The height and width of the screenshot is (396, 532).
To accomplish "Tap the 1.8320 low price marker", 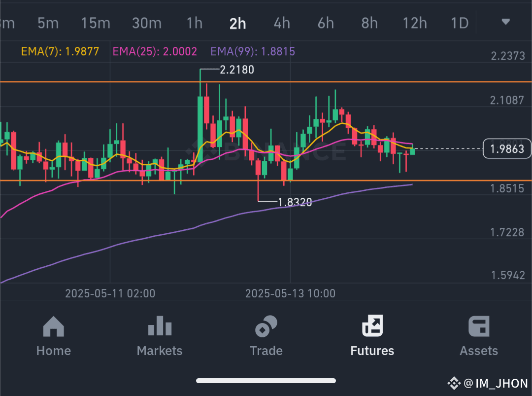I will tap(295, 202).
